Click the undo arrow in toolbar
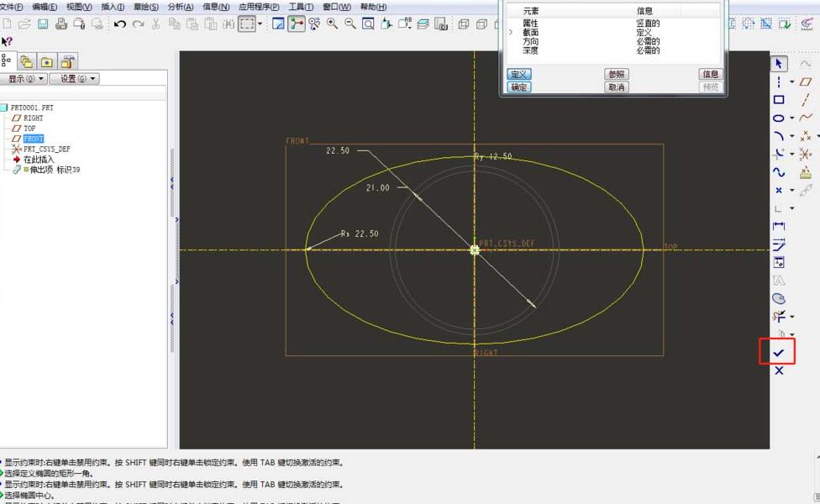This screenshot has height=504, width=820. pyautogui.click(x=120, y=24)
